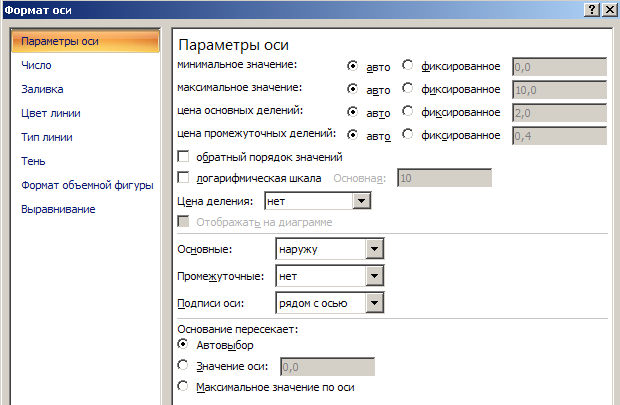Open the Тень section

[33, 161]
